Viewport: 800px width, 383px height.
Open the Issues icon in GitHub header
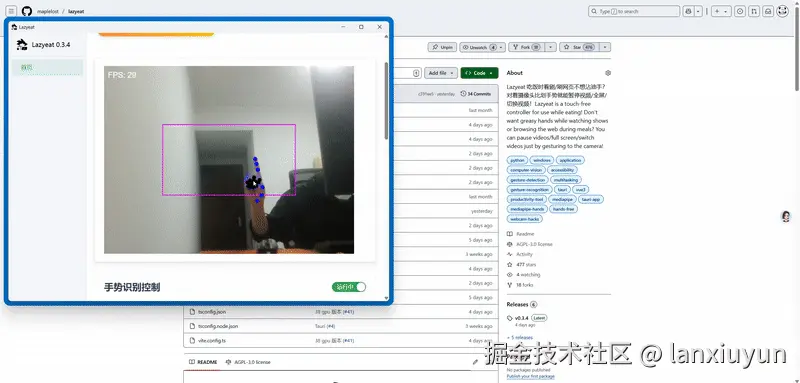[x=741, y=11]
